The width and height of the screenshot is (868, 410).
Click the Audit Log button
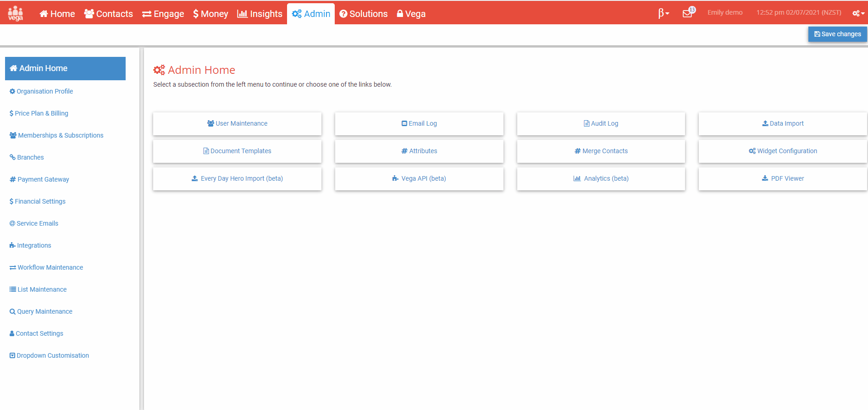pyautogui.click(x=601, y=123)
